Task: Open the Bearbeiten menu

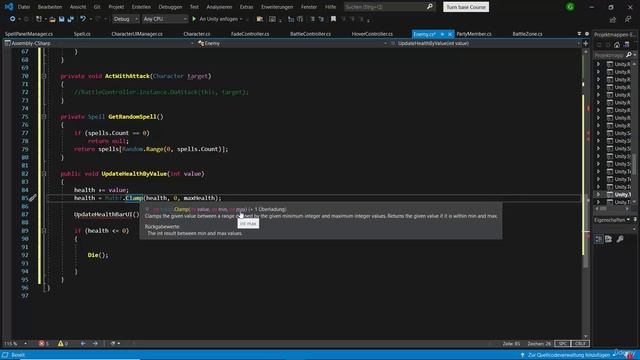Action: (x=50, y=7)
